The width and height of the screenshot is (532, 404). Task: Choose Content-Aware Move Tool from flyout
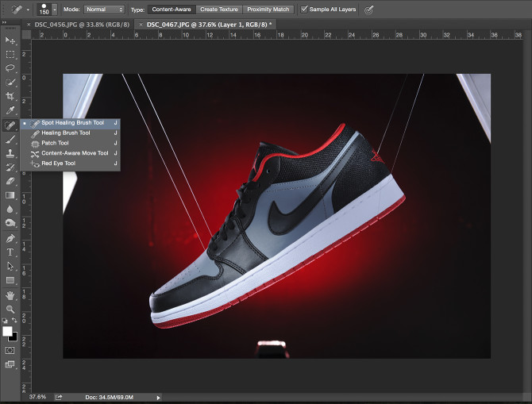[70, 153]
